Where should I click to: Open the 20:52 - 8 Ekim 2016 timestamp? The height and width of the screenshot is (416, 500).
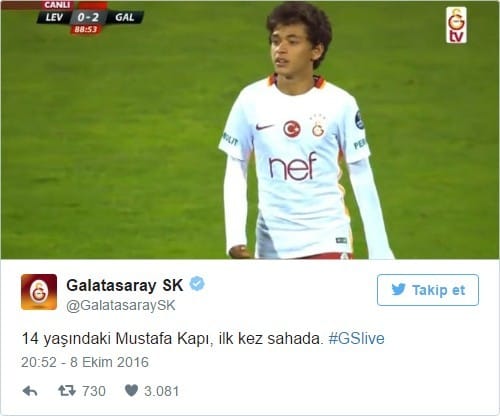[85, 362]
